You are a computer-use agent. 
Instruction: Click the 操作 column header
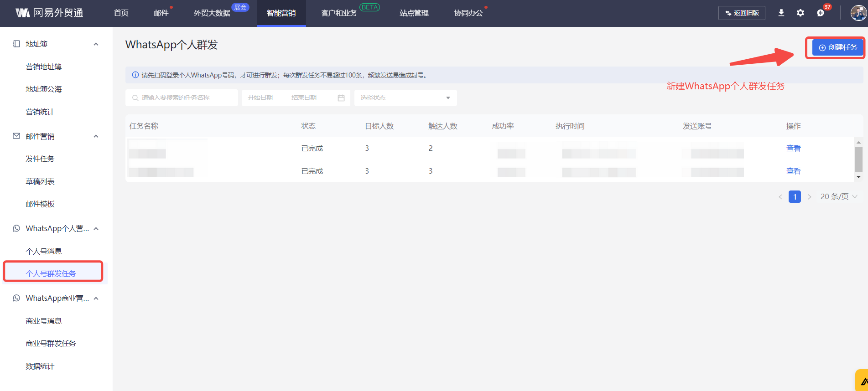tap(794, 126)
